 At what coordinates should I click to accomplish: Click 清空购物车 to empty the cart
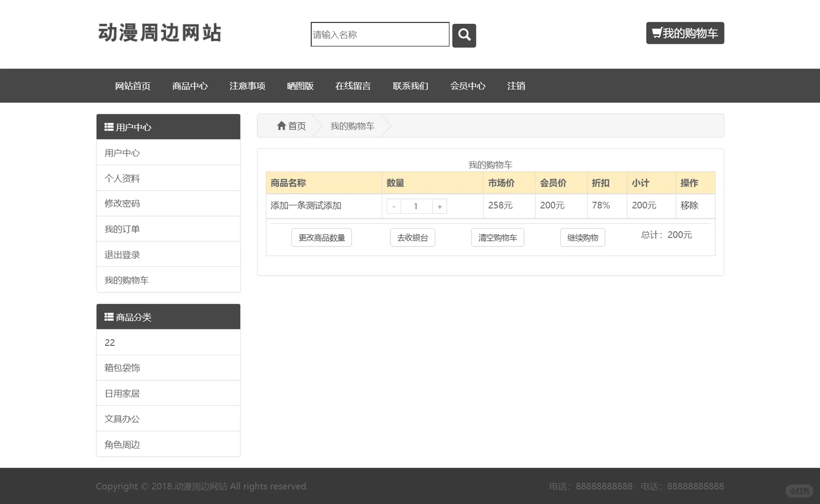pos(497,238)
